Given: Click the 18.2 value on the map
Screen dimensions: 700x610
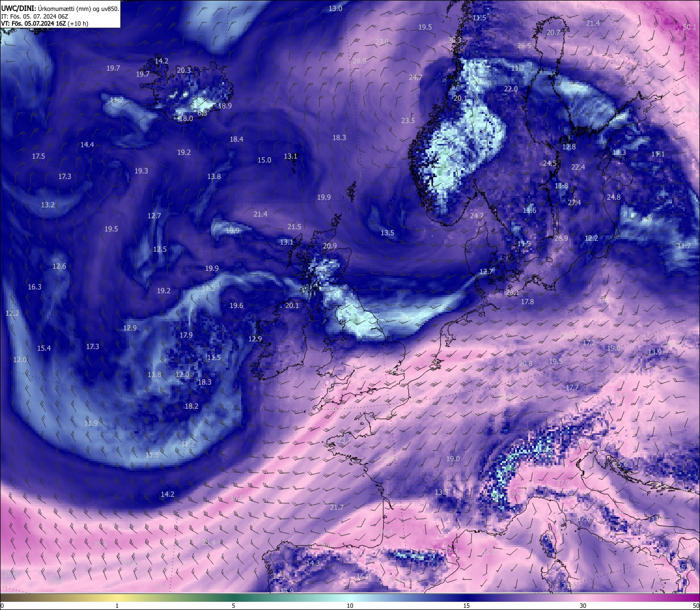Looking at the screenshot, I should click(191, 406).
